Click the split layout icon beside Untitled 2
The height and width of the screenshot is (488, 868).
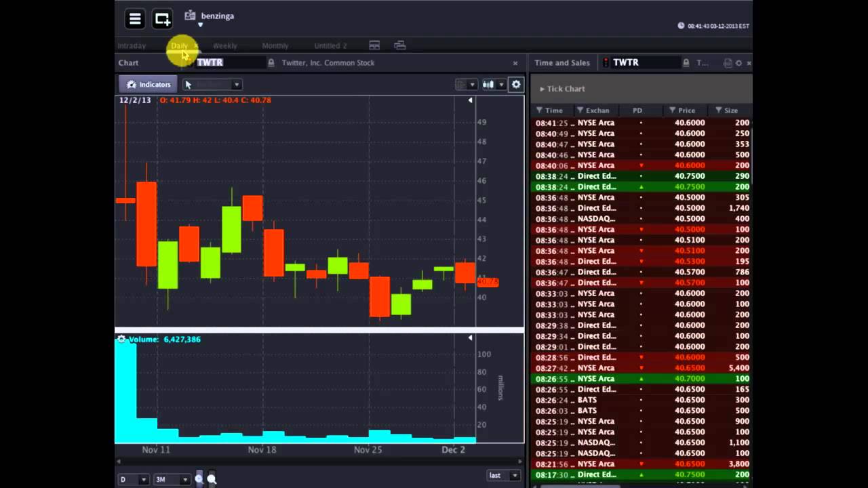[x=374, y=45]
